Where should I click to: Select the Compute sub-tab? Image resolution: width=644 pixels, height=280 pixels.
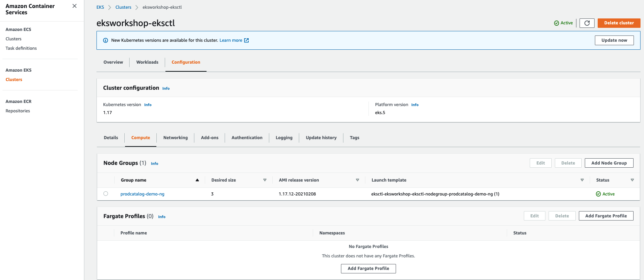point(141,138)
